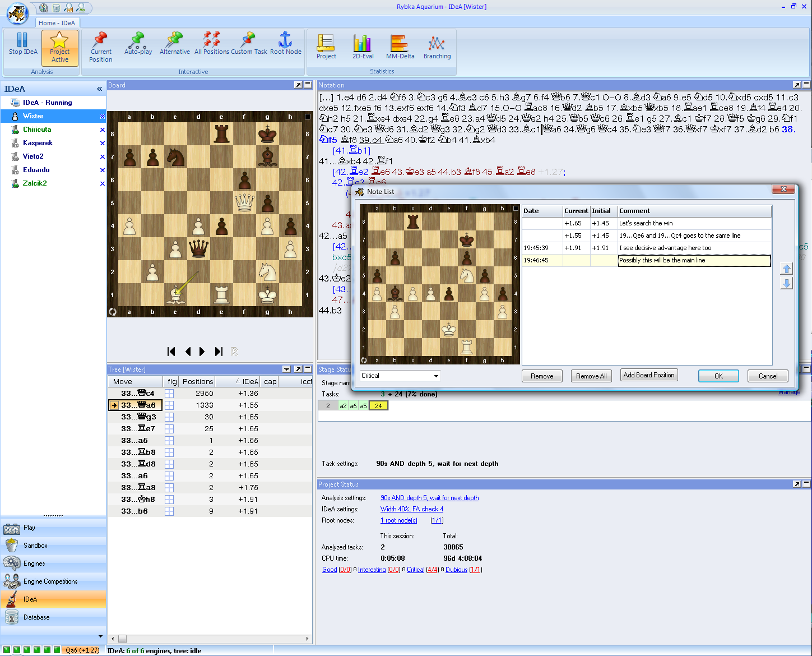The image size is (812, 656).
Task: Open the Play section
Action: point(53,528)
